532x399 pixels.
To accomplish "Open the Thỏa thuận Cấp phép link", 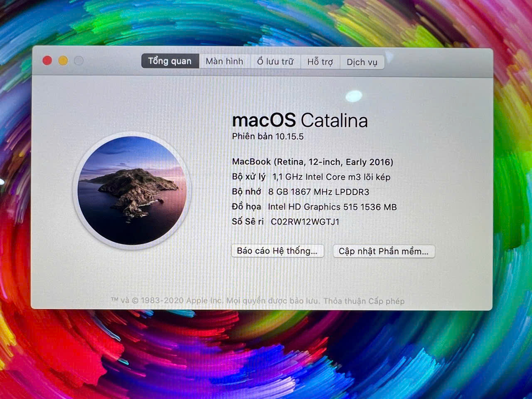I will click(364, 301).
